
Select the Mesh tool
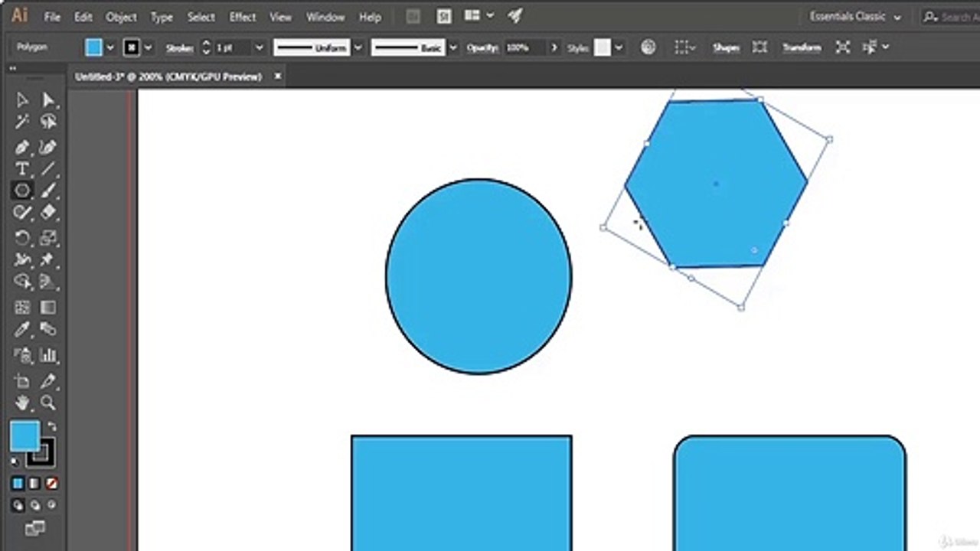click(x=22, y=308)
